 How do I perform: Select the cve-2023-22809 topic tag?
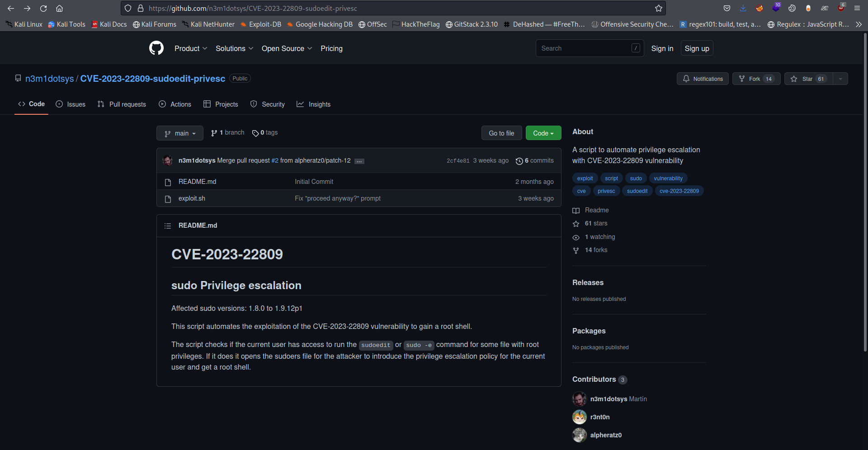[x=679, y=191]
